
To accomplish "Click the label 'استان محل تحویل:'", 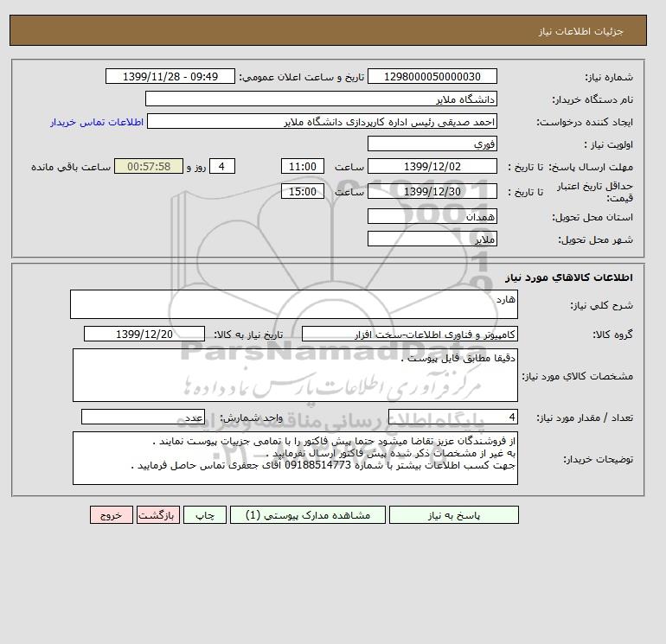I will [x=592, y=217].
